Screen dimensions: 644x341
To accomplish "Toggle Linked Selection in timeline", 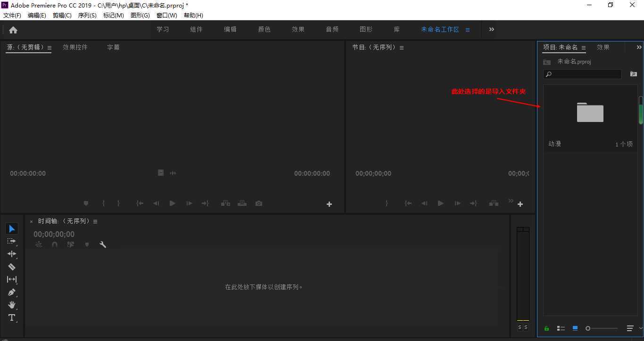I will coord(71,244).
